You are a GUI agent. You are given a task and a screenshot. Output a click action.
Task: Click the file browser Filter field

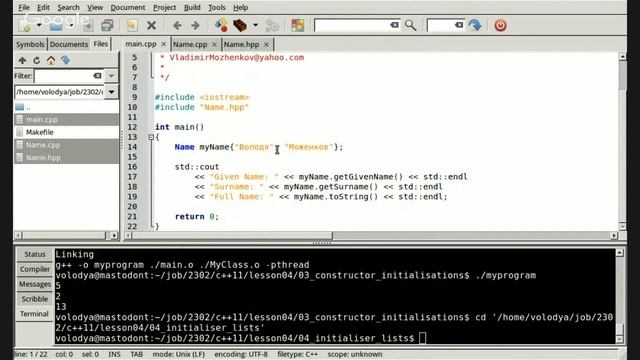click(x=64, y=76)
